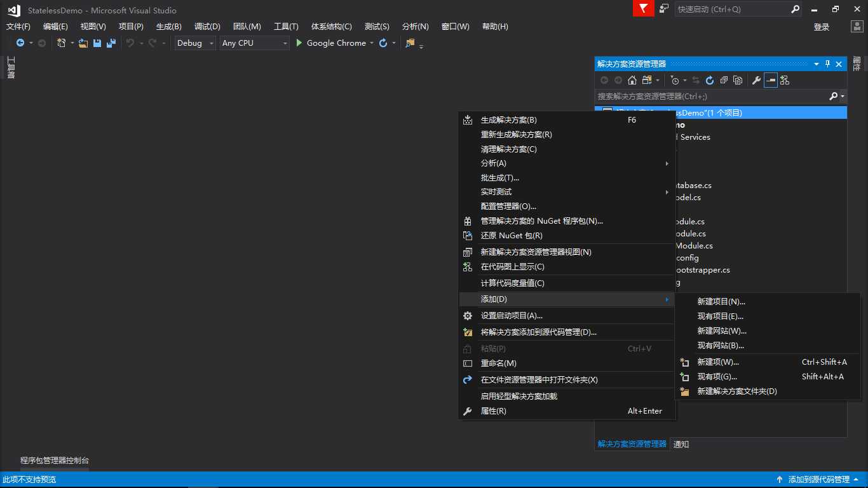Open dropdown arrow next to Google Chrome
Screen dimensions: 868x488
coord(372,43)
